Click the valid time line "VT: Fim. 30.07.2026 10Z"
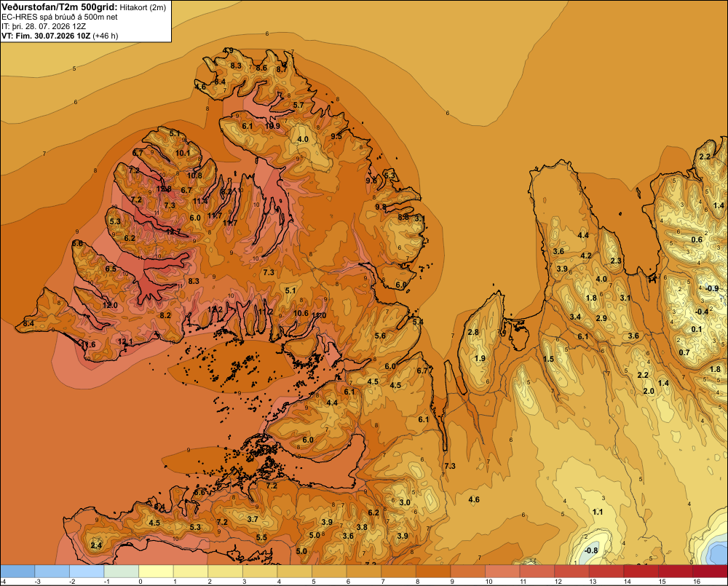The image size is (728, 586). (x=47, y=36)
